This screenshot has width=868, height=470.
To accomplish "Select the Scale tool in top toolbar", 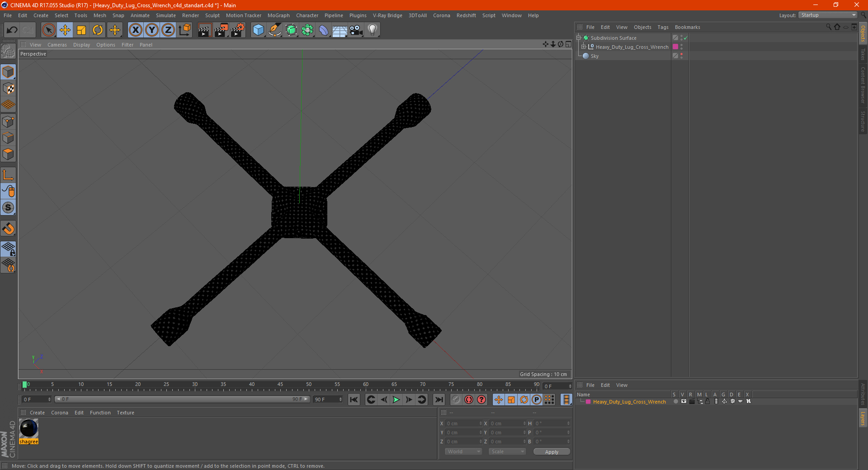I will click(x=81, y=30).
